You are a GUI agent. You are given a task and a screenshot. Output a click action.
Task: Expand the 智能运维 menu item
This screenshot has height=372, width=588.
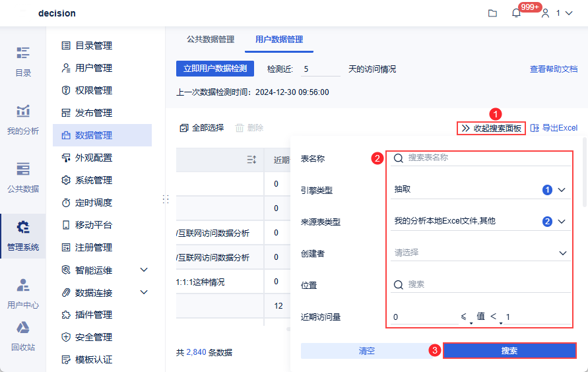point(144,270)
